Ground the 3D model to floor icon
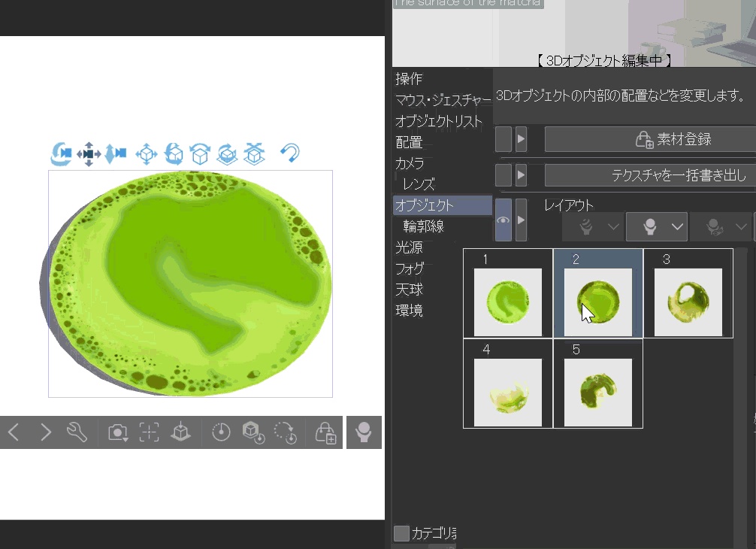This screenshot has width=756, height=549. pos(181,432)
